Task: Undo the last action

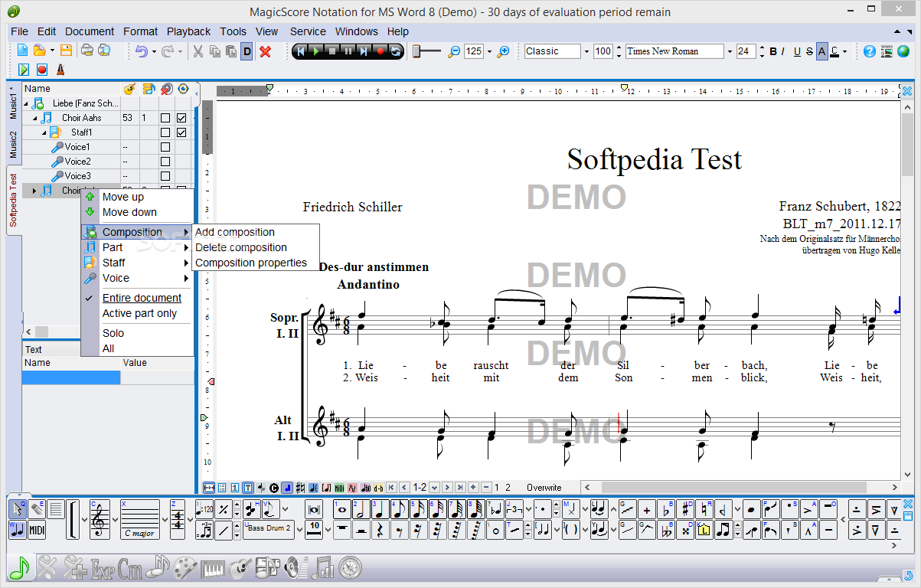Action: tap(142, 51)
